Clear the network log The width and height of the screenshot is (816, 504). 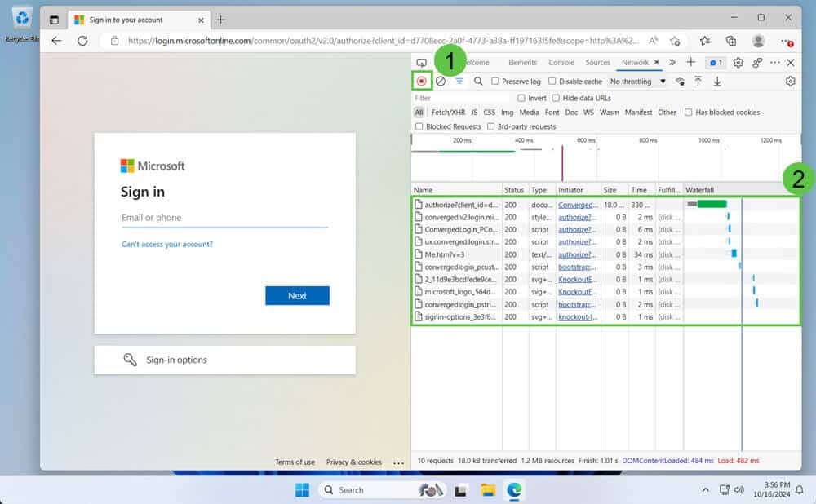coord(441,81)
